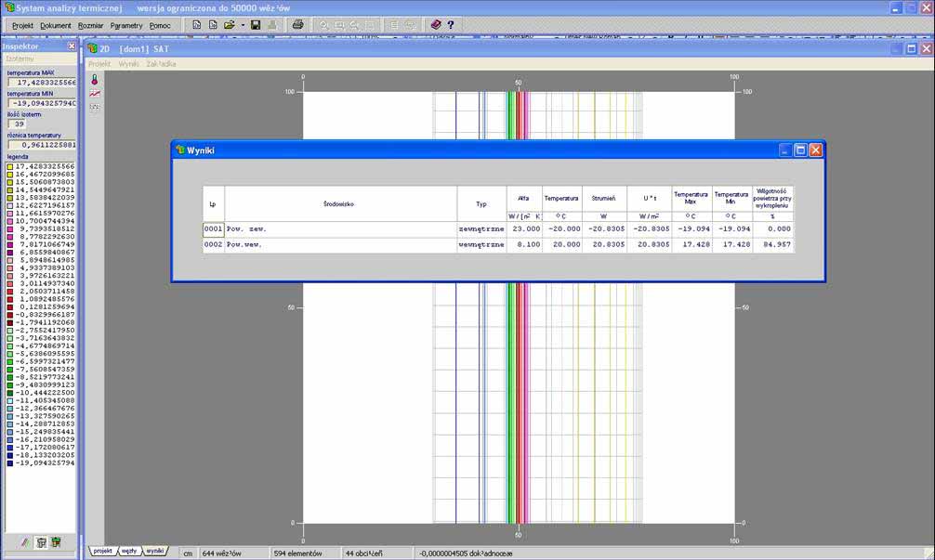Click the legend swatch for -19,094325794
Viewport: 935px width, 560px height.
[x=9, y=462]
